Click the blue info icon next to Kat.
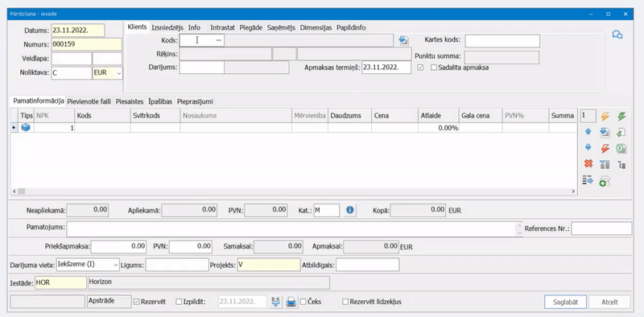The image size is (644, 317). click(350, 210)
